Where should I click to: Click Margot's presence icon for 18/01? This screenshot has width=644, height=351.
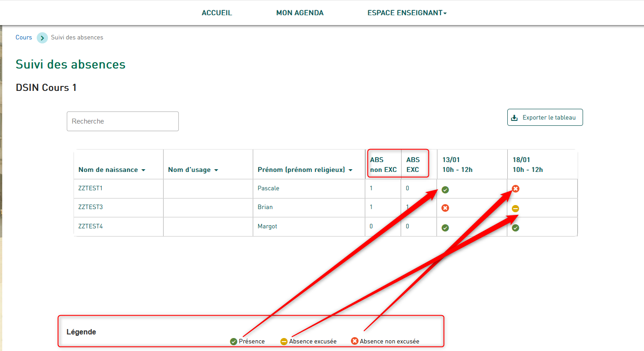point(515,228)
